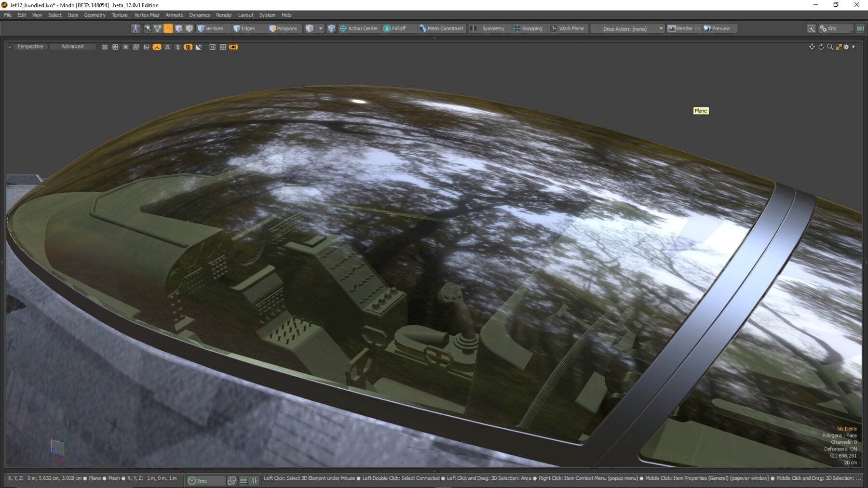Image resolution: width=868 pixels, height=488 pixels.
Task: Click the viewport zoom magnifier icon
Action: 830,47
